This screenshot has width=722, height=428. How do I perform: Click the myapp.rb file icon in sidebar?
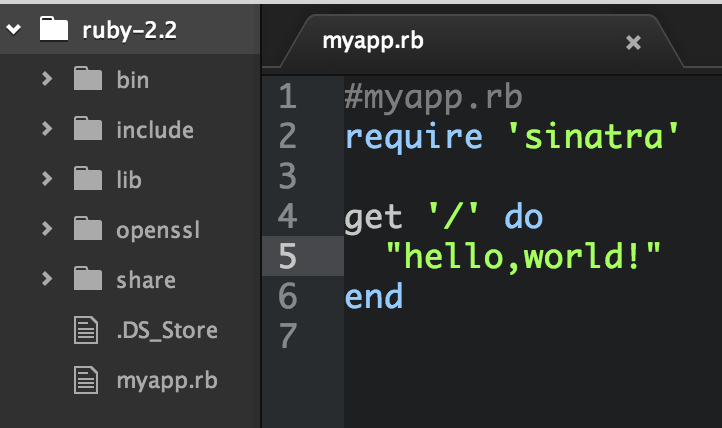coord(86,380)
